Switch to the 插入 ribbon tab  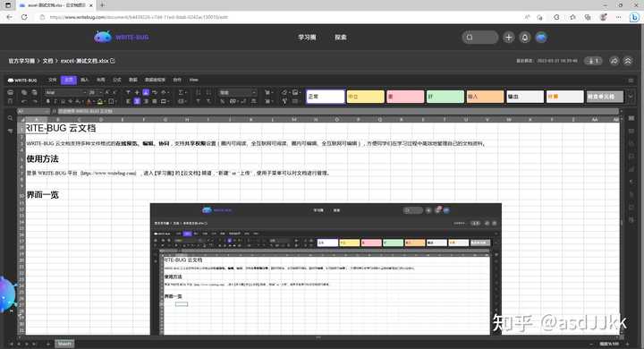coord(85,80)
